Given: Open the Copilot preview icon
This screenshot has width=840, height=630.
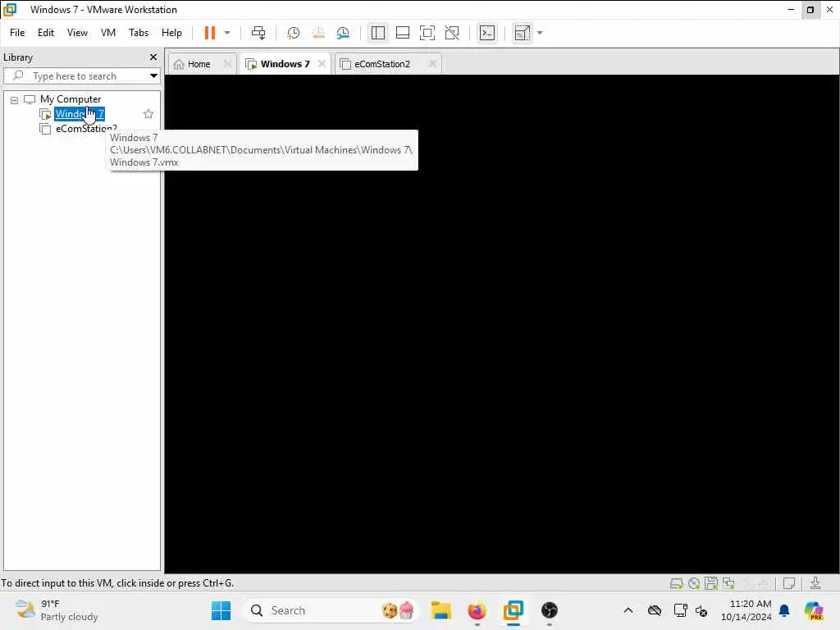Looking at the screenshot, I should 814,610.
